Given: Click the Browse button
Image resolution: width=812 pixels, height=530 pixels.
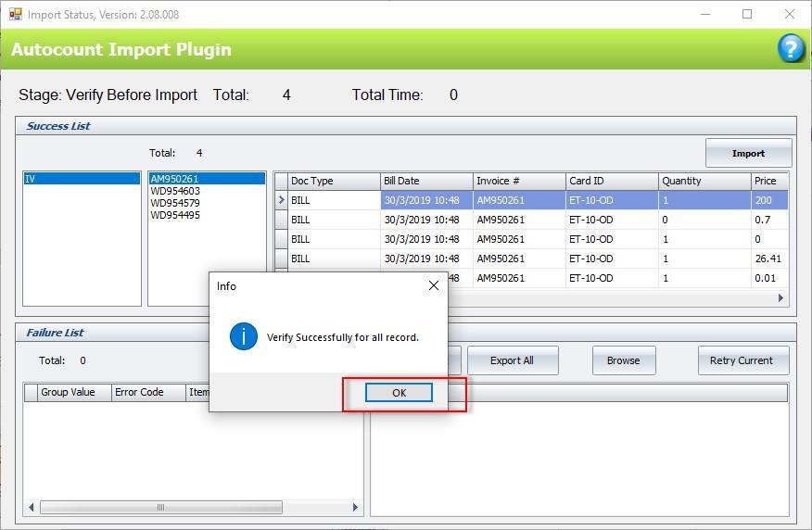Looking at the screenshot, I should pos(624,360).
